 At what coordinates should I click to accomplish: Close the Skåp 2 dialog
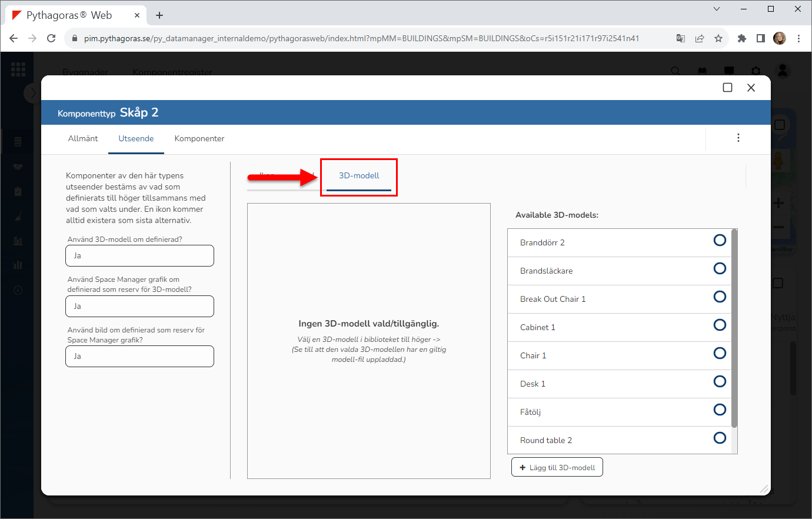751,88
